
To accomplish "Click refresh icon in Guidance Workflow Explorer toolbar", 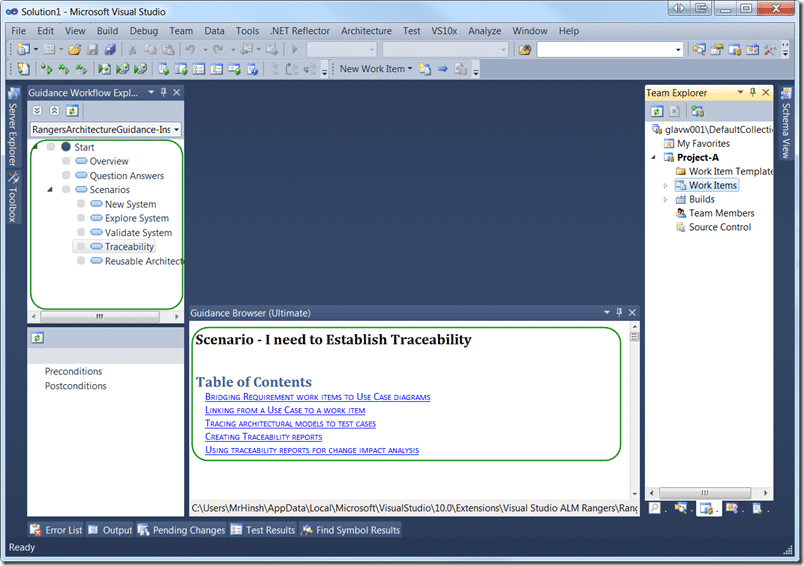I will (x=72, y=111).
